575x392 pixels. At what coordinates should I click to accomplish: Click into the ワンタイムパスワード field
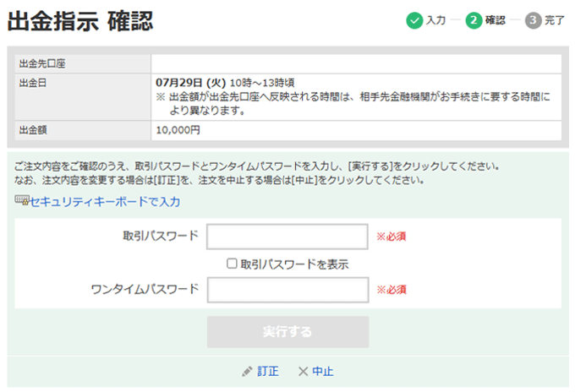coord(287,290)
